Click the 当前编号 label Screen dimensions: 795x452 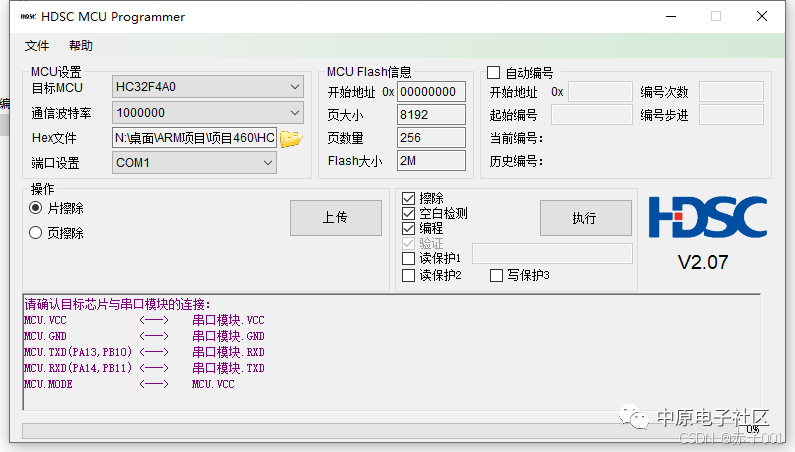tap(516, 138)
